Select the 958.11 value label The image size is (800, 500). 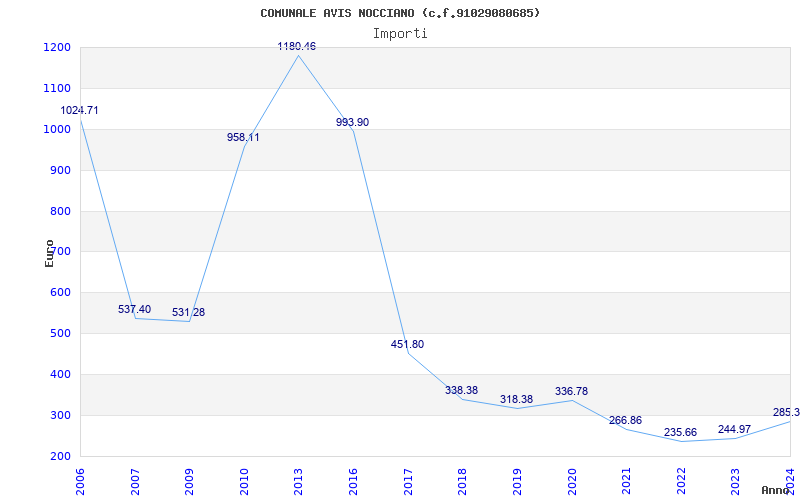click(243, 137)
